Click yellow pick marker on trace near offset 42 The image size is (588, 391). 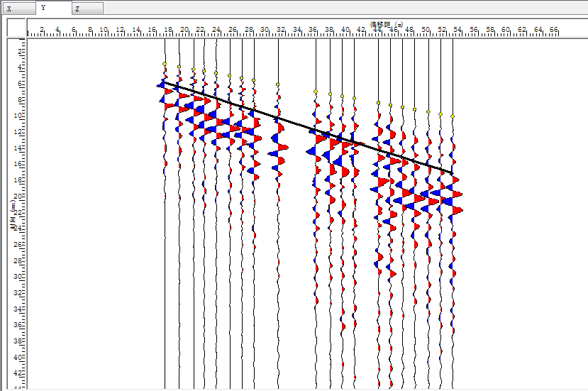tap(355, 97)
